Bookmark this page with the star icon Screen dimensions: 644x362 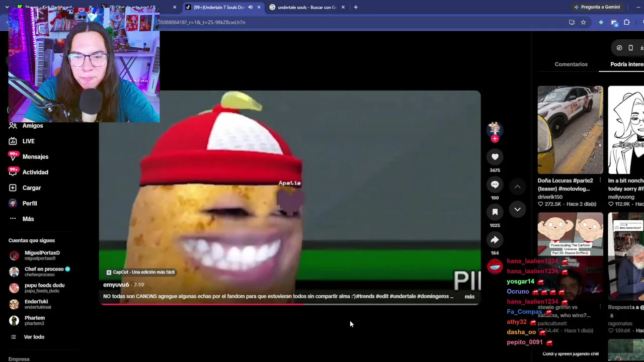[583, 22]
